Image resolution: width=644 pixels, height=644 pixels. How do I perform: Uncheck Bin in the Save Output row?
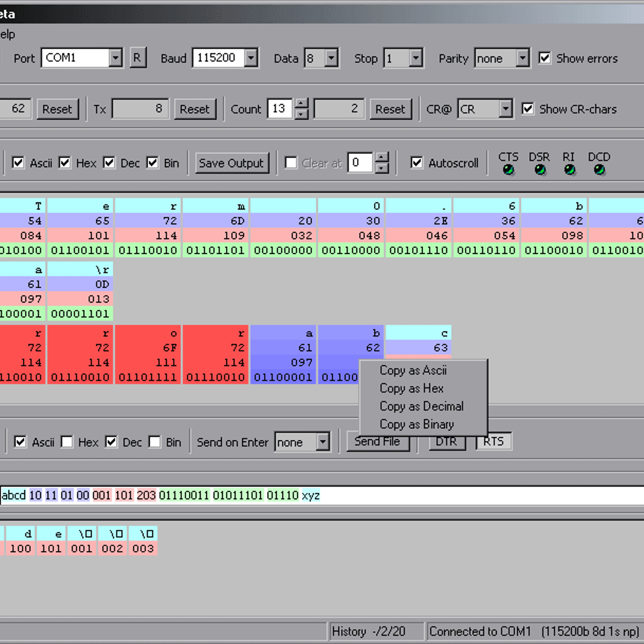click(x=152, y=163)
